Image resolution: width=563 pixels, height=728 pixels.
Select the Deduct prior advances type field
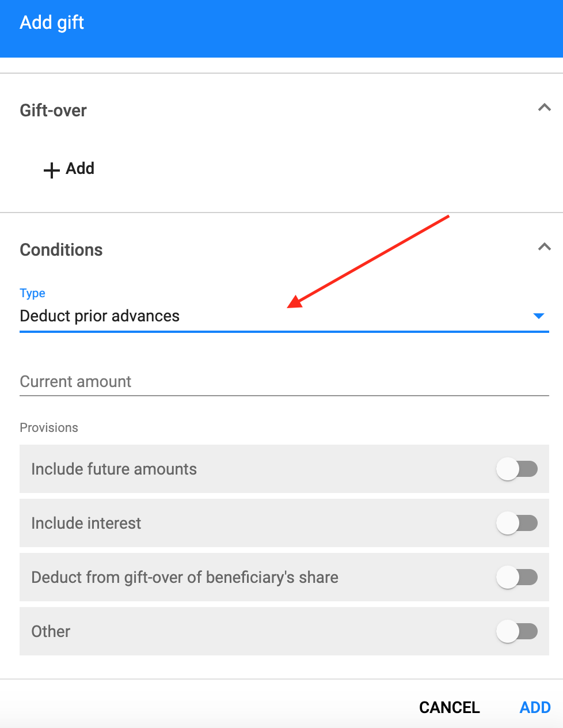[x=284, y=316]
